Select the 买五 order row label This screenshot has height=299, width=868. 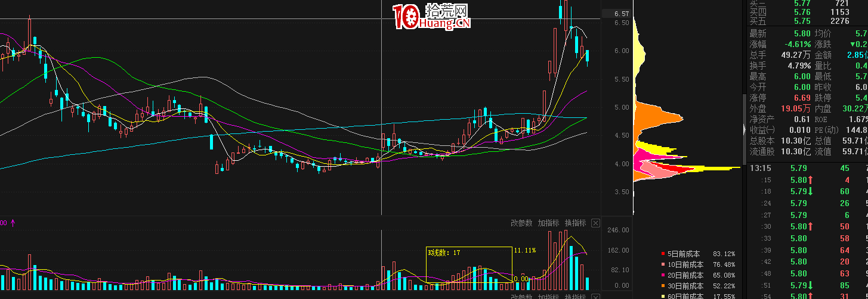(758, 21)
